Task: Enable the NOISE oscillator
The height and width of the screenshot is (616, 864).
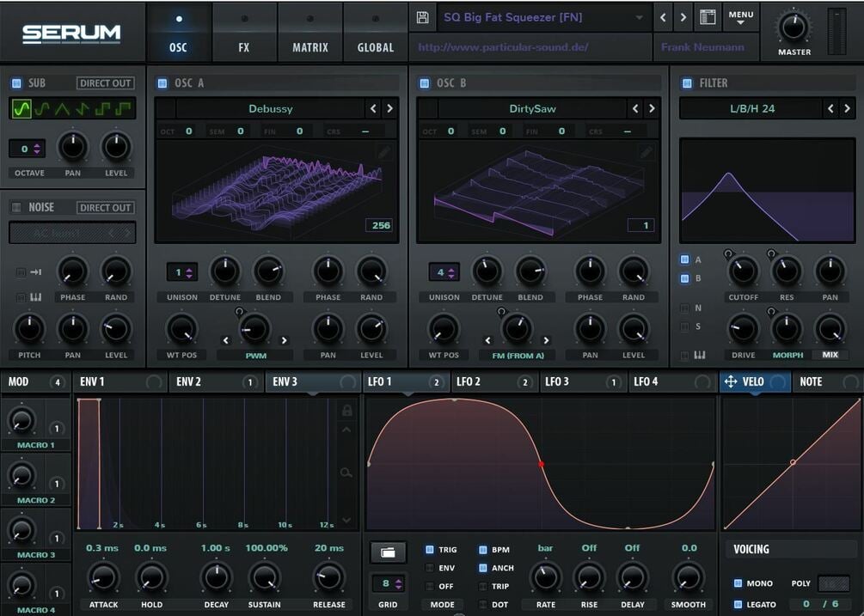Action: tap(16, 207)
